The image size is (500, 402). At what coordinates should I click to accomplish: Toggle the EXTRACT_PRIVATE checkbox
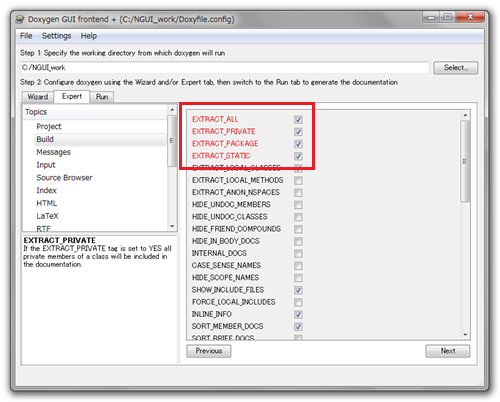click(298, 132)
